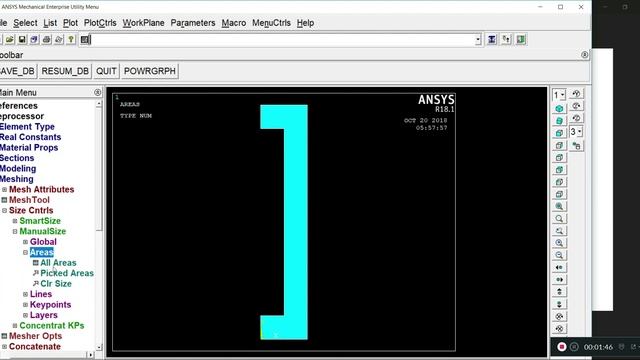Stop the screen recording with red button

[x=562, y=347]
